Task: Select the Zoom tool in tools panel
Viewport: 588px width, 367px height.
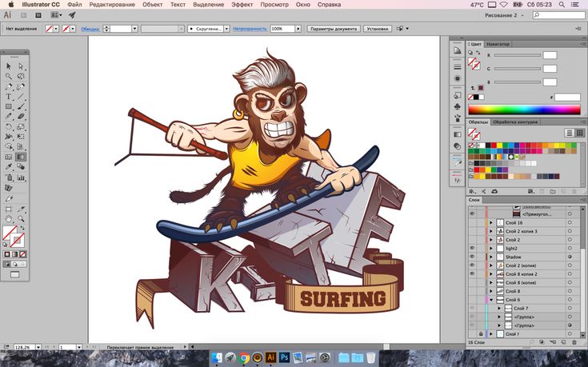Action: pyautogui.click(x=21, y=219)
